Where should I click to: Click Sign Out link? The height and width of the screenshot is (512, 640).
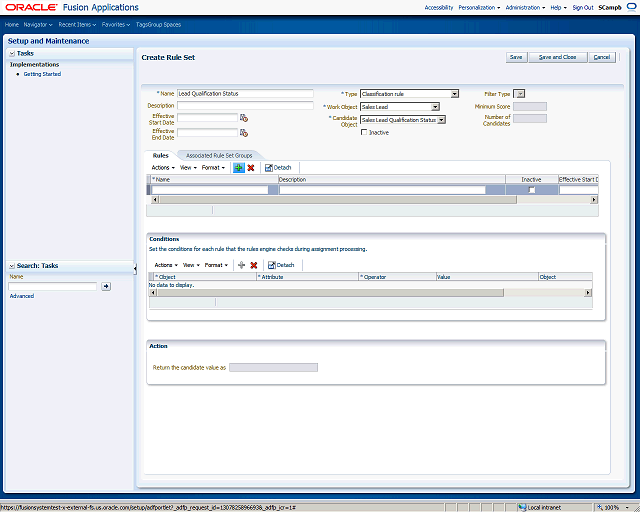point(582,7)
